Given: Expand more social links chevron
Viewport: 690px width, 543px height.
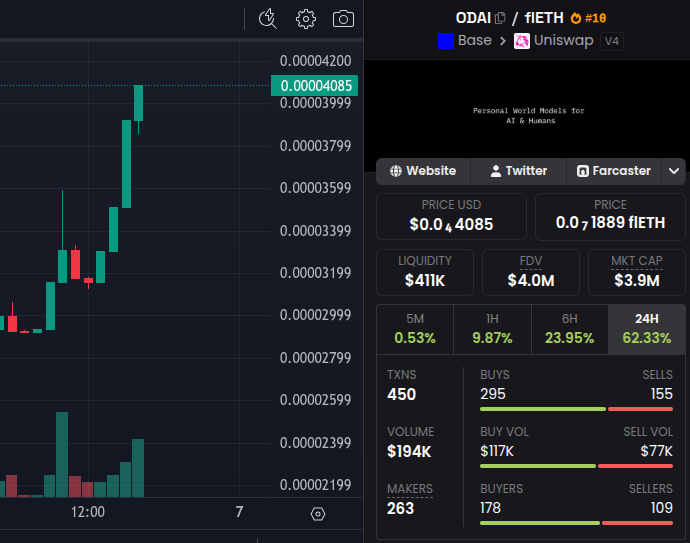Looking at the screenshot, I should (674, 171).
